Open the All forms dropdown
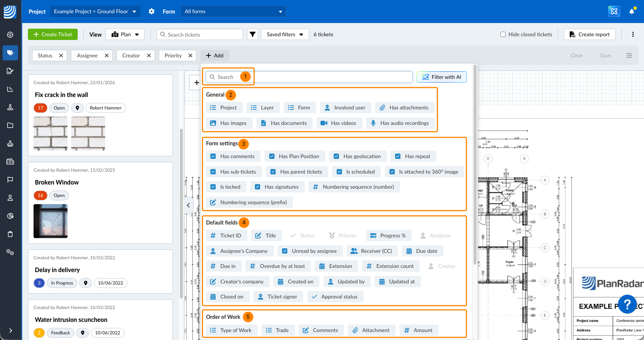Image resolution: width=644 pixels, height=340 pixels. pyautogui.click(x=233, y=11)
